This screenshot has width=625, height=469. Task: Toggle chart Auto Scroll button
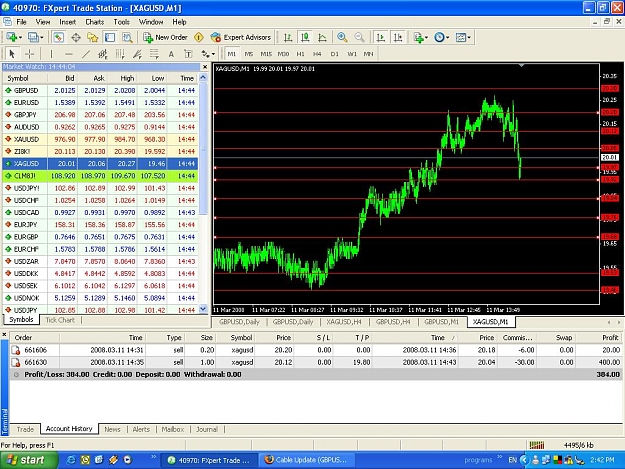(x=381, y=37)
